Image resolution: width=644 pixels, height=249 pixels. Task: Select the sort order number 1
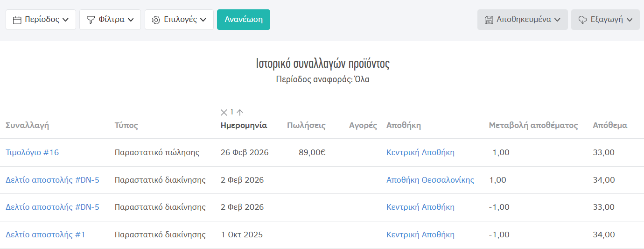coord(232,112)
